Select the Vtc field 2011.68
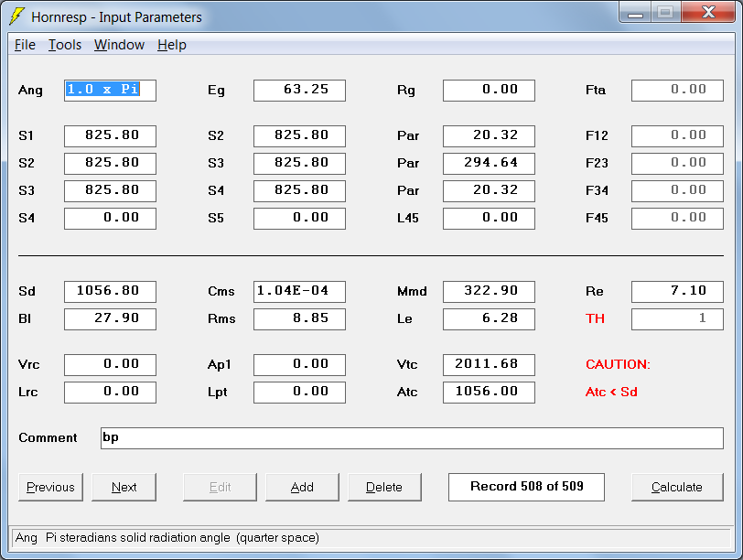Screen dimensions: 743x560 (489, 365)
